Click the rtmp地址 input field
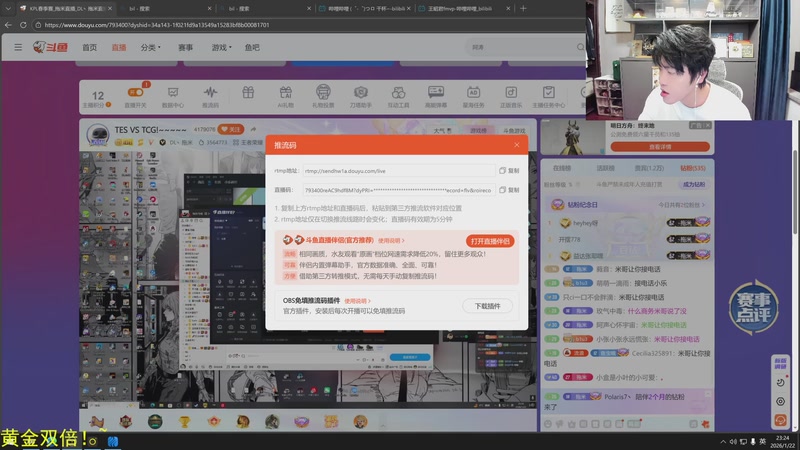 398,171
